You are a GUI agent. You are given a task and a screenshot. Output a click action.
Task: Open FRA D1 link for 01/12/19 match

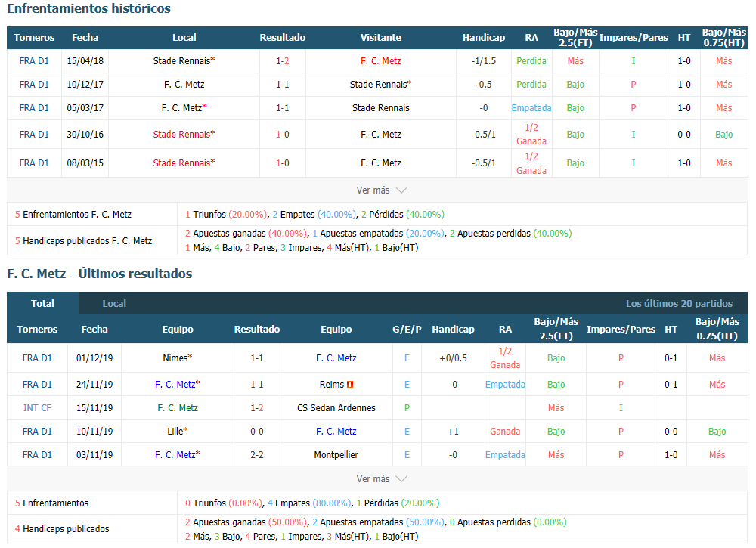[x=37, y=358]
